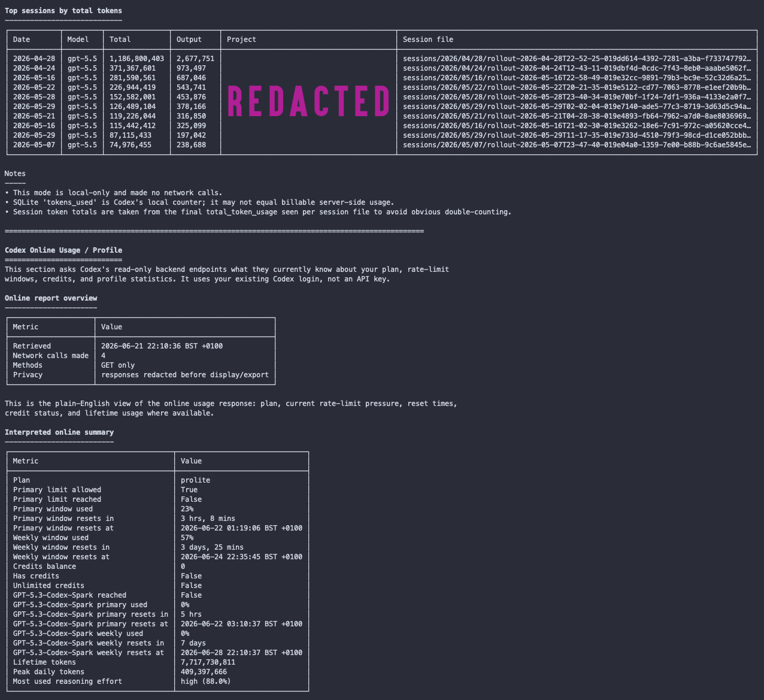Click the "GET only" methods value

tap(118, 365)
